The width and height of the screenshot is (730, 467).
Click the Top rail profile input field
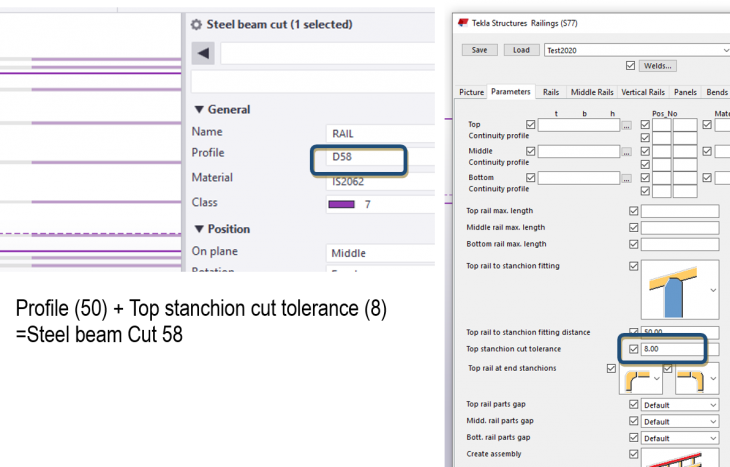click(x=579, y=125)
